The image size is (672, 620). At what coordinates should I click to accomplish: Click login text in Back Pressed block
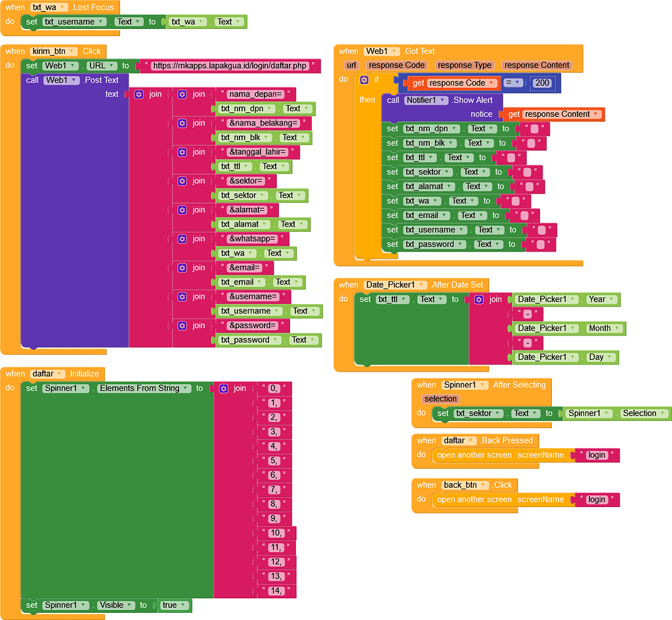pos(597,455)
